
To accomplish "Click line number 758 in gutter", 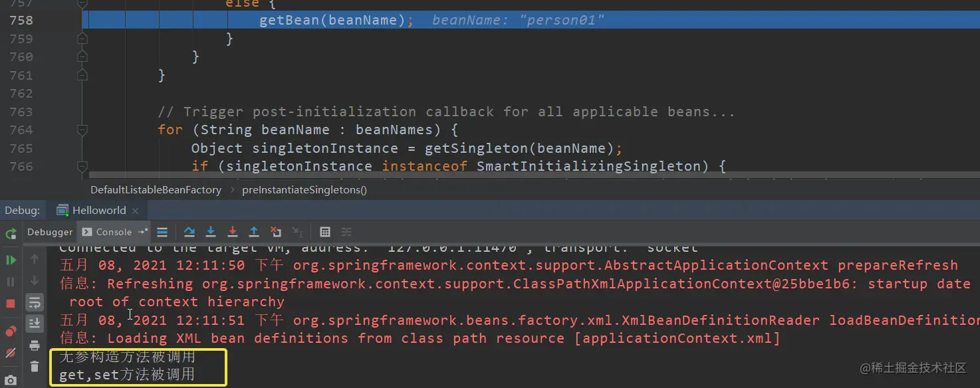I will 21,20.
